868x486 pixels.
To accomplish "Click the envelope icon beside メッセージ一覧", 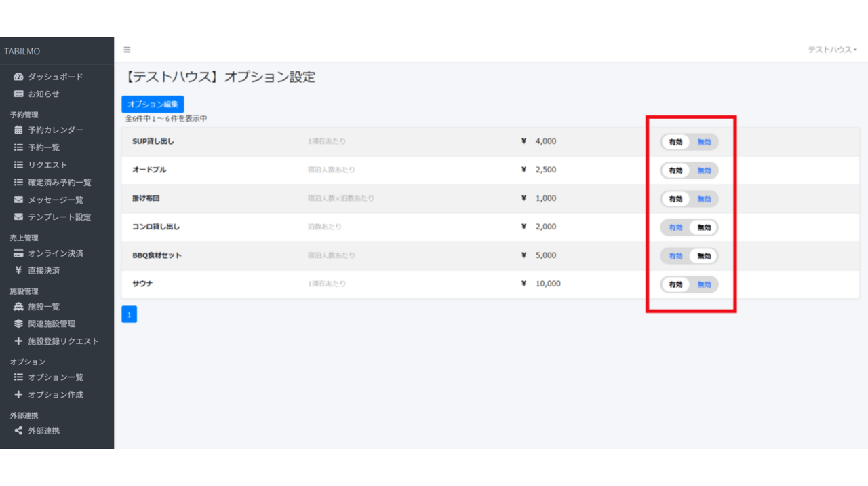I will (x=18, y=200).
